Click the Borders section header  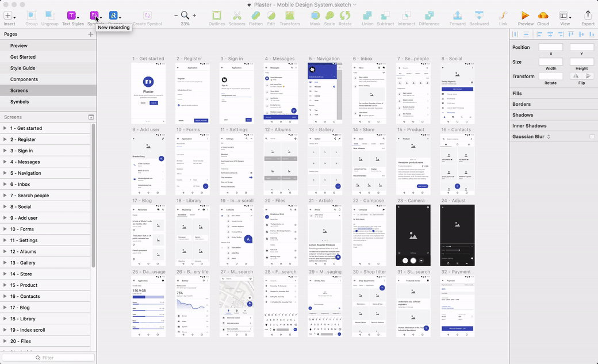tap(522, 104)
